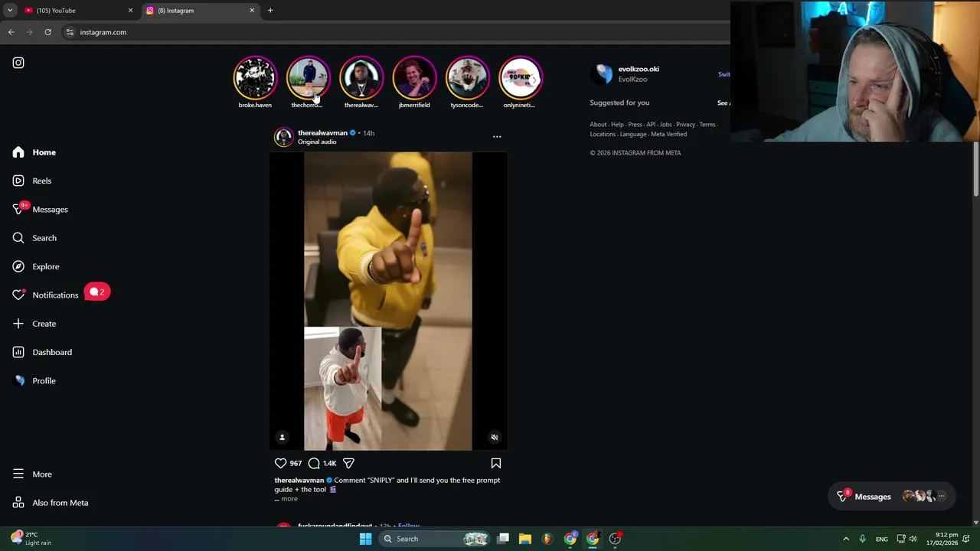Save the post with bookmark icon
The image size is (980, 551).
tap(496, 463)
